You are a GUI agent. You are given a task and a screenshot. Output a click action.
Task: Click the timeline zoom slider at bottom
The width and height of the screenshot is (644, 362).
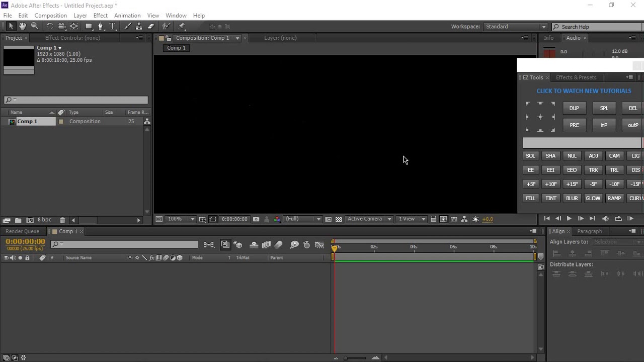[x=355, y=358]
